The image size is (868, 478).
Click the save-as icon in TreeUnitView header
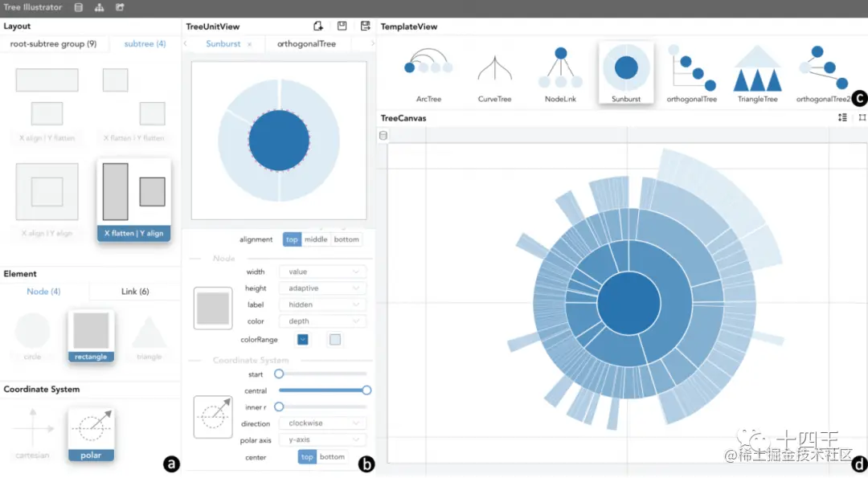pyautogui.click(x=366, y=26)
